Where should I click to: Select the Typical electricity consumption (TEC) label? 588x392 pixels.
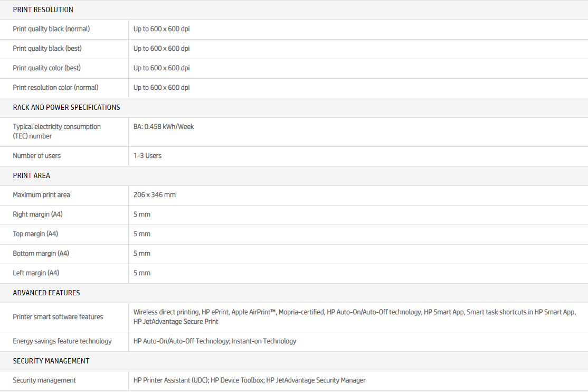pyautogui.click(x=56, y=132)
